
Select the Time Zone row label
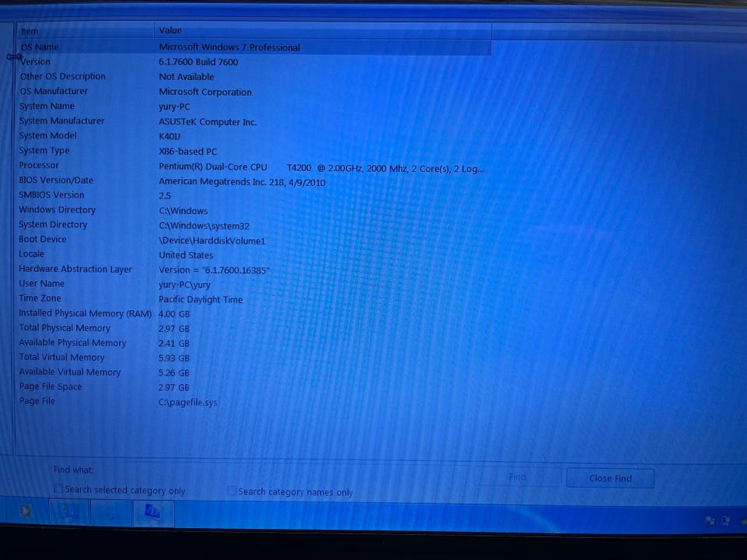[40, 298]
